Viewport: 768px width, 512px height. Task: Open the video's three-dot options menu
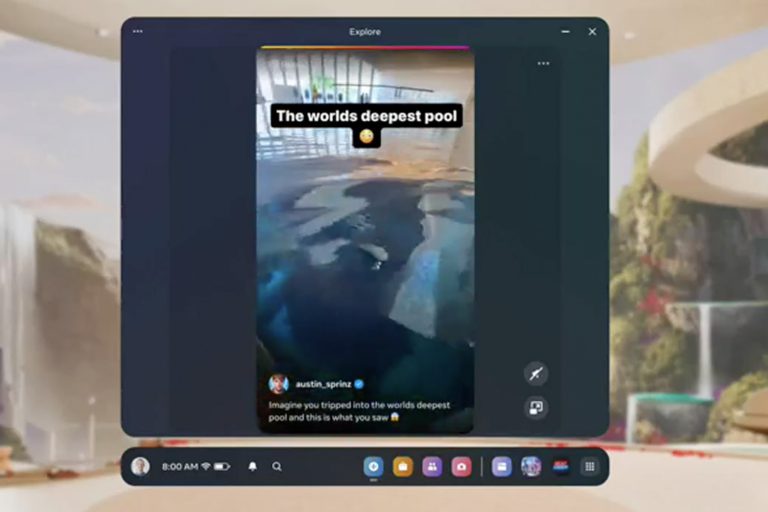[x=543, y=63]
